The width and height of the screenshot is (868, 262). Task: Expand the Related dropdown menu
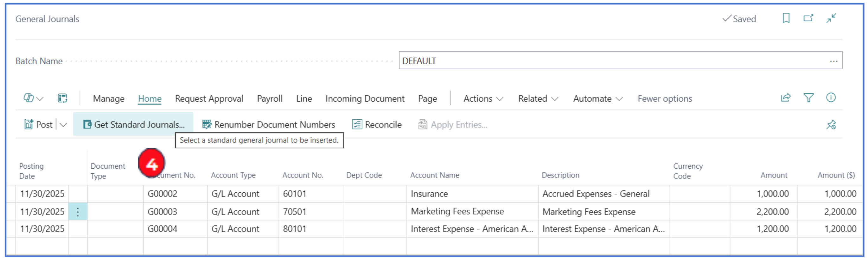pos(538,99)
